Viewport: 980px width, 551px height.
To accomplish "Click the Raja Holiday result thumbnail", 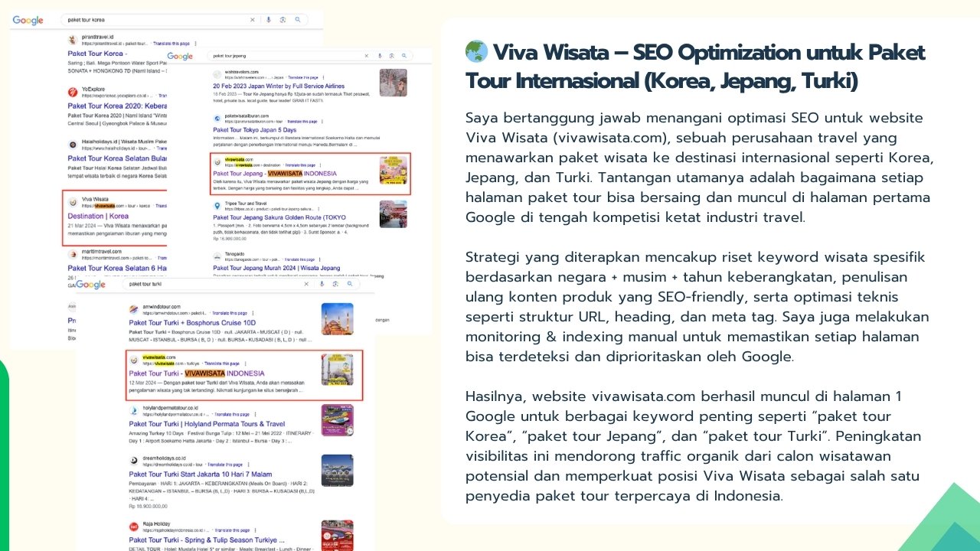I will pyautogui.click(x=337, y=535).
